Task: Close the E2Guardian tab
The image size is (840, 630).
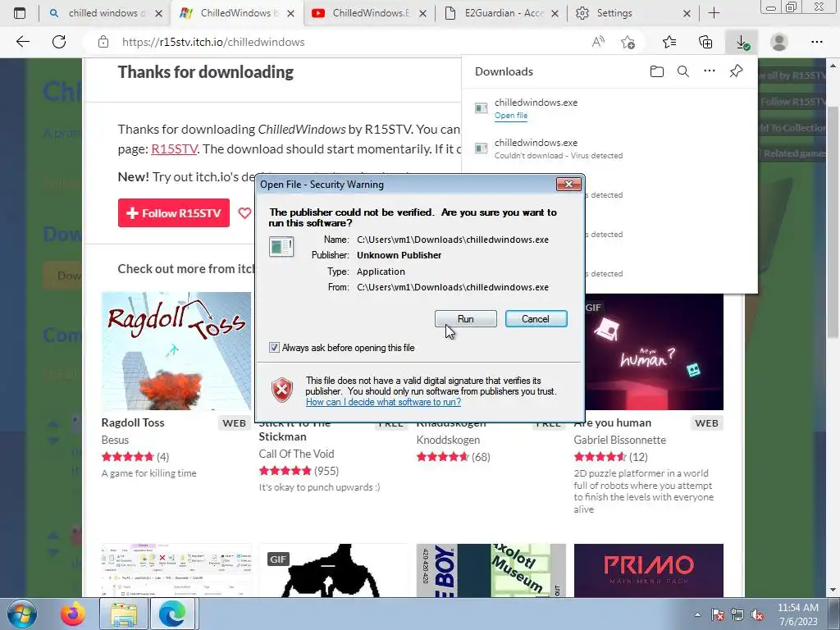Action: (x=555, y=13)
